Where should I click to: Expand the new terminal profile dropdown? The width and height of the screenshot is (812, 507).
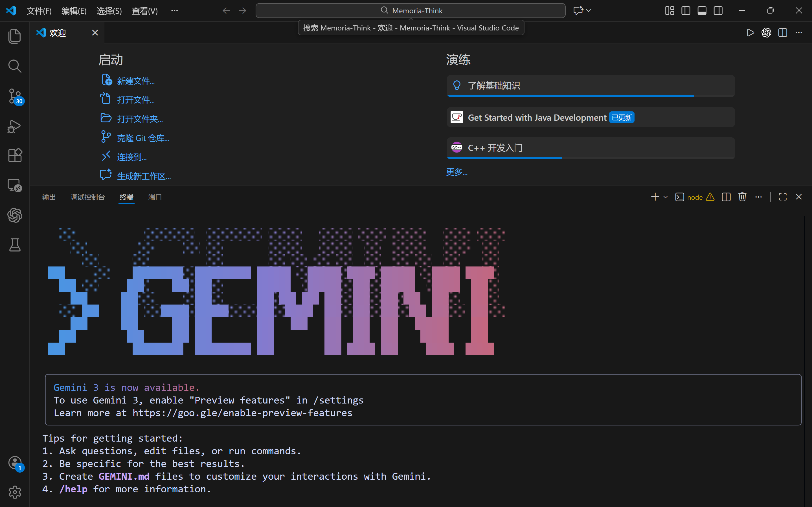[x=666, y=197]
